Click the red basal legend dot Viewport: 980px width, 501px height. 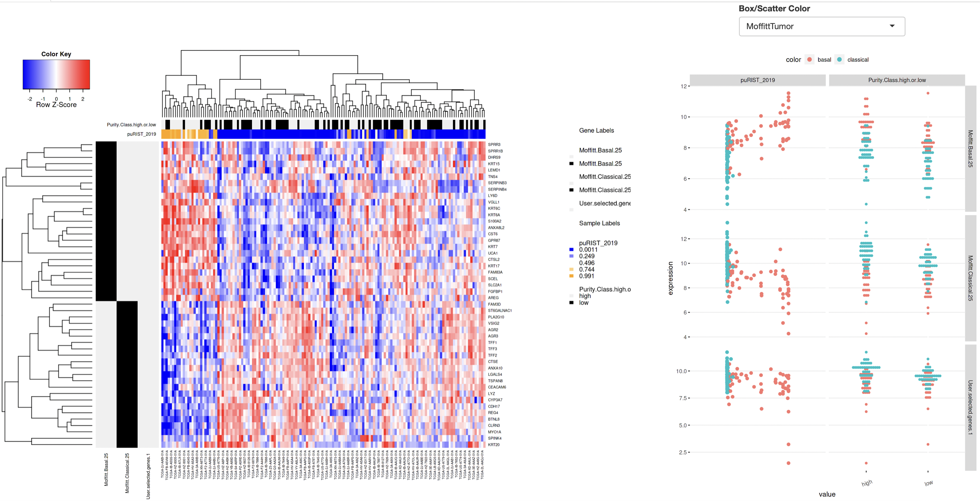pos(810,59)
